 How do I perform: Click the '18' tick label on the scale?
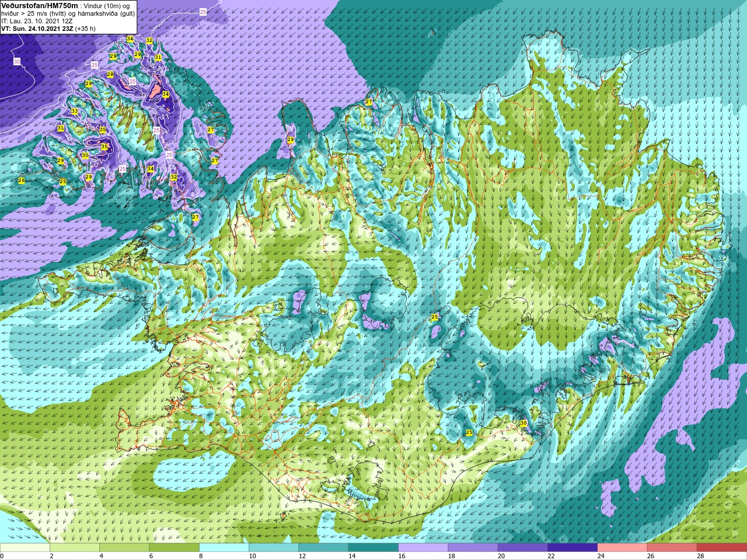pyautogui.click(x=451, y=556)
